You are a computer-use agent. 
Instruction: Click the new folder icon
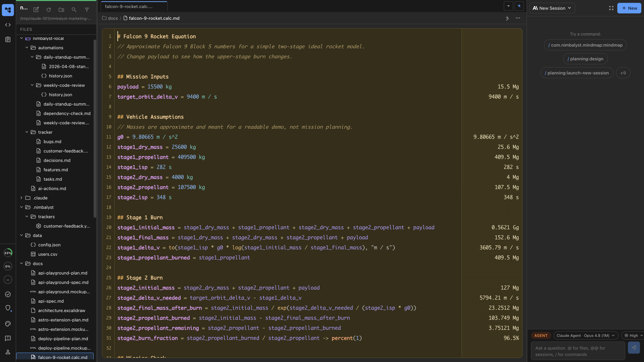tap(61, 10)
